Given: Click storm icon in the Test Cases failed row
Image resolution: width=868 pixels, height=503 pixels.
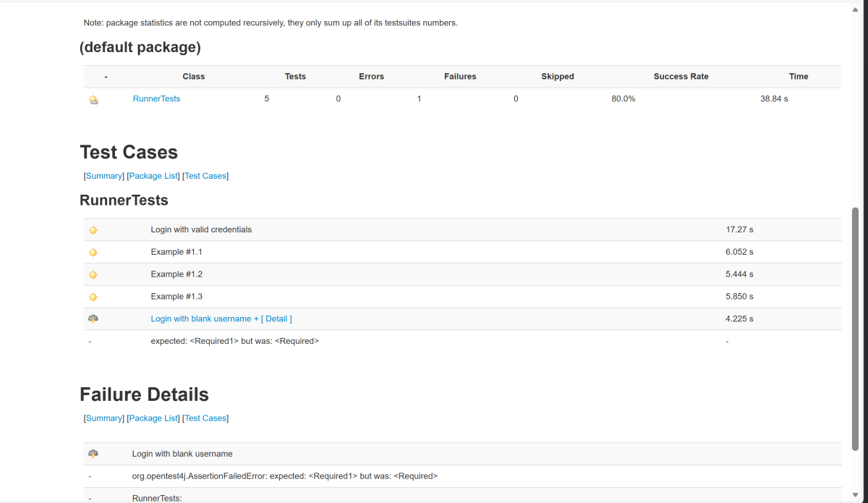Looking at the screenshot, I should [x=93, y=319].
